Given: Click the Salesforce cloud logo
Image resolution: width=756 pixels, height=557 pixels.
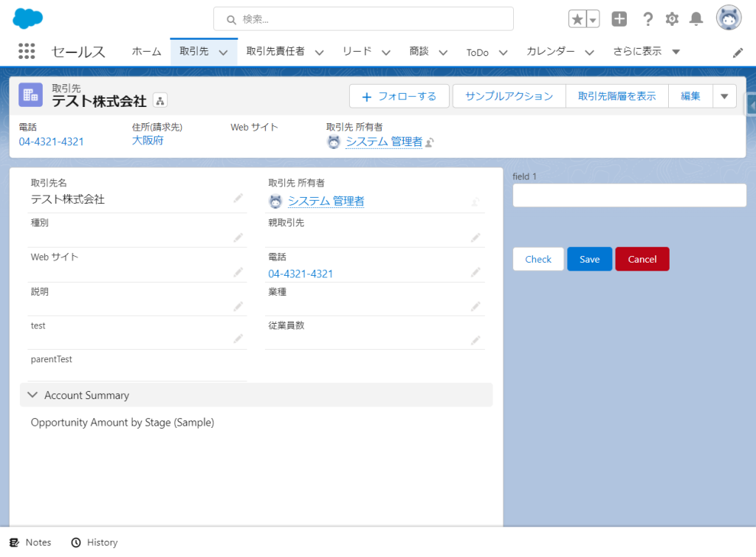Looking at the screenshot, I should point(27,18).
